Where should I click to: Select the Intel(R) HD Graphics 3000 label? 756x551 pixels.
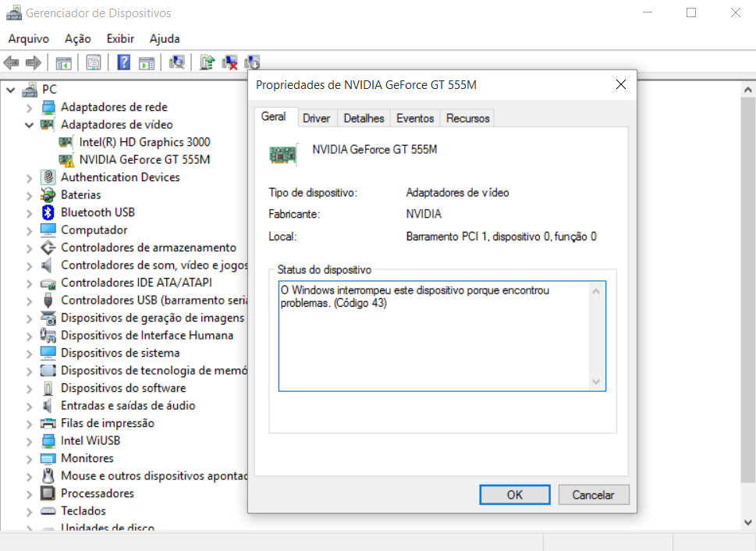[144, 142]
